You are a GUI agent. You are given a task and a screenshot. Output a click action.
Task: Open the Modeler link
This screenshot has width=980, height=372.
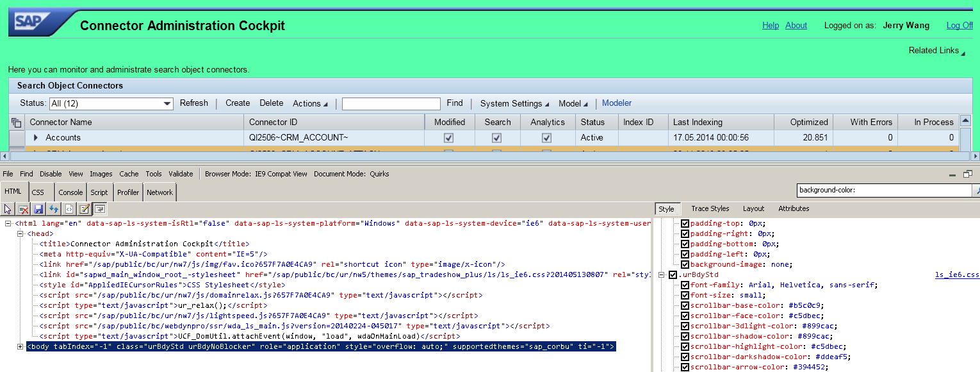click(x=617, y=103)
